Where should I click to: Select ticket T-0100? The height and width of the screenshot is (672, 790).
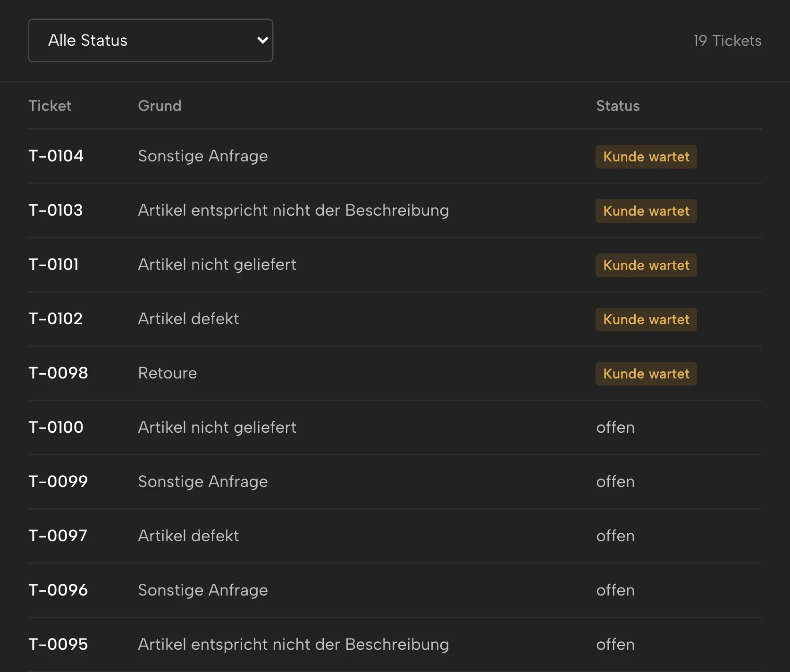click(56, 427)
